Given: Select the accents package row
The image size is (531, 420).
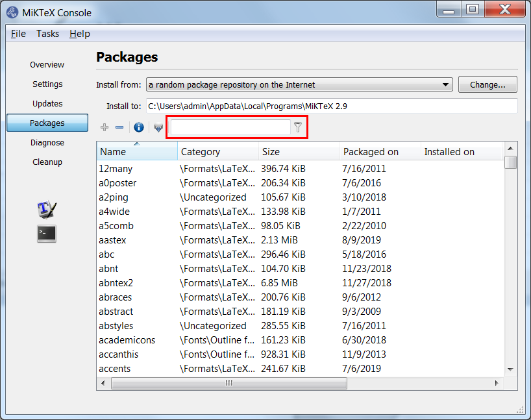Looking at the screenshot, I should [300, 369].
